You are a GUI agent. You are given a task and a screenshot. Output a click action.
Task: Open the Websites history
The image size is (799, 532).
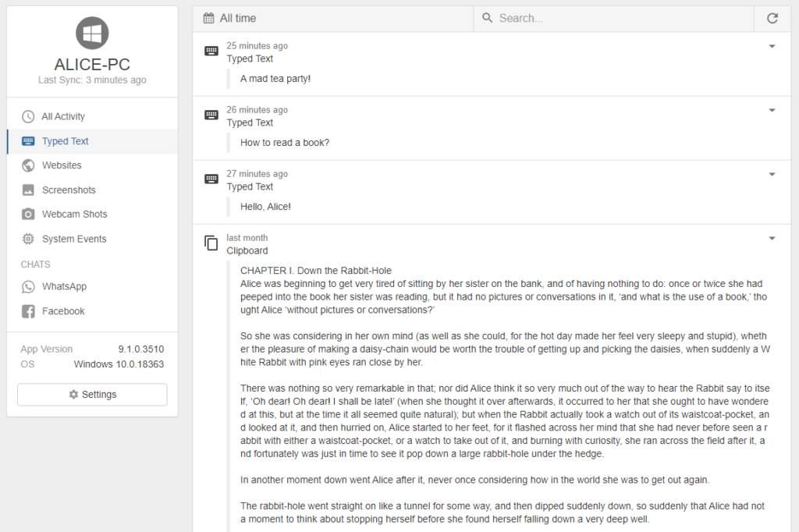(62, 165)
